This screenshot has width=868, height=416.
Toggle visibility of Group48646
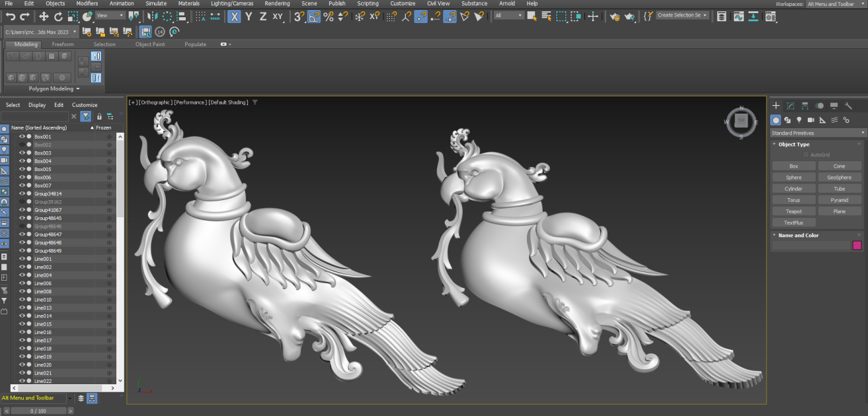22,226
